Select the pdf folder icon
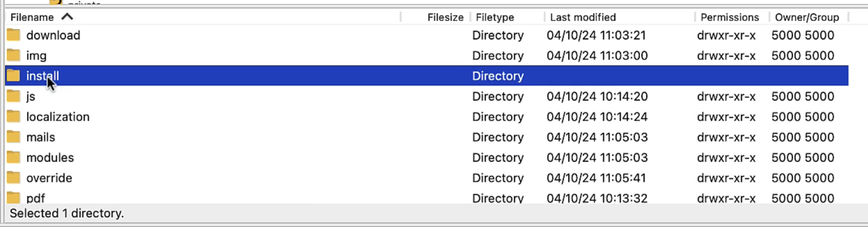Viewport: 868px width, 227px height. click(x=13, y=198)
